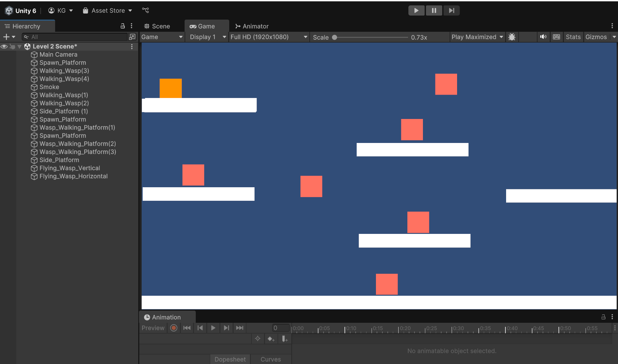Viewport: 618px width, 364px height.
Task: Click the Play button in the top toolbar
Action: (x=416, y=10)
